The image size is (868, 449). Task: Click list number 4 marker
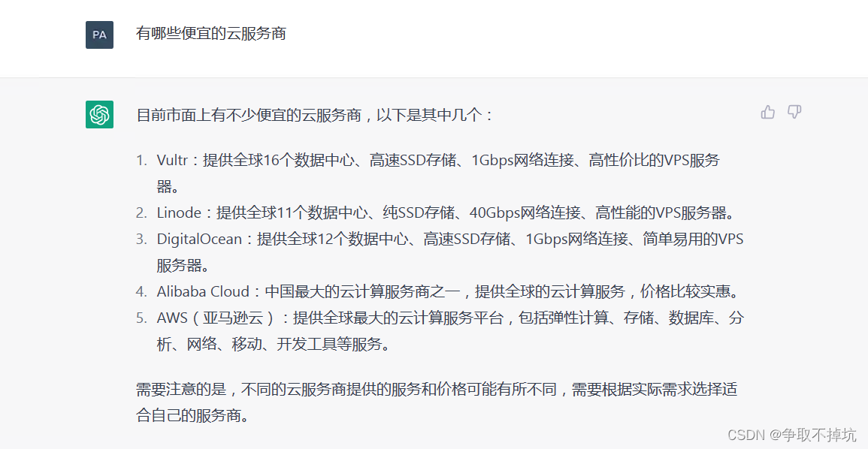pos(142,292)
